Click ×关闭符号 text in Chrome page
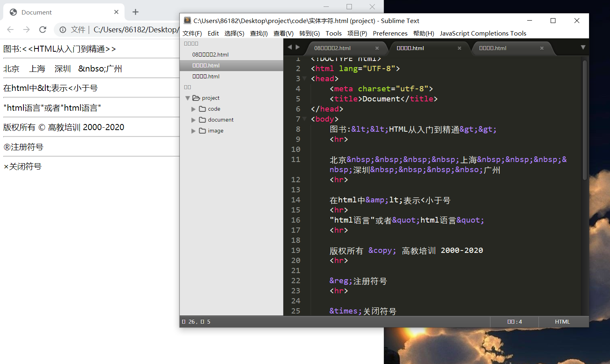The width and height of the screenshot is (610, 364). (x=23, y=166)
